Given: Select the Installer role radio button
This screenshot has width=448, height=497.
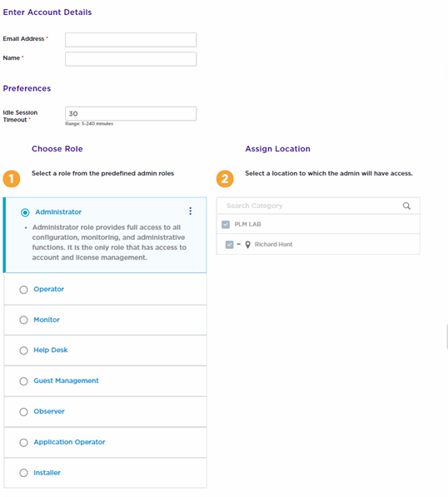Looking at the screenshot, I should click(x=23, y=473).
